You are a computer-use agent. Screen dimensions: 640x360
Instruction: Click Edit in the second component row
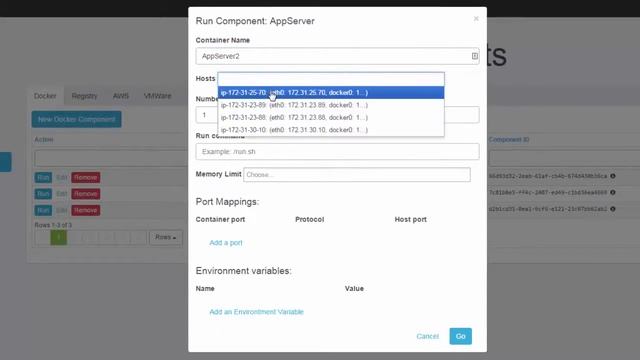click(x=62, y=194)
